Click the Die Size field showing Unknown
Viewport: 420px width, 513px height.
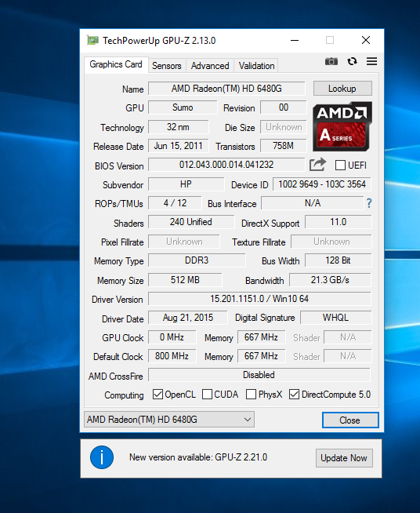pos(284,127)
